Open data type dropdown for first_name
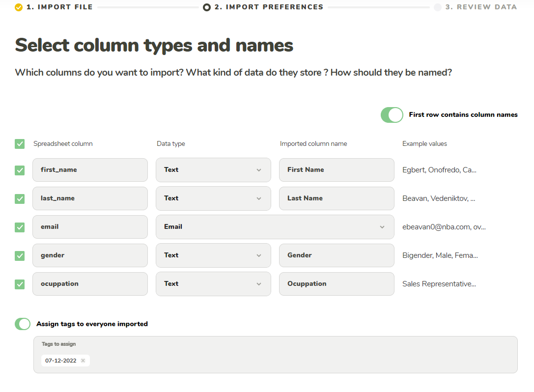Image resolution: width=534 pixels, height=392 pixels. 213,170
